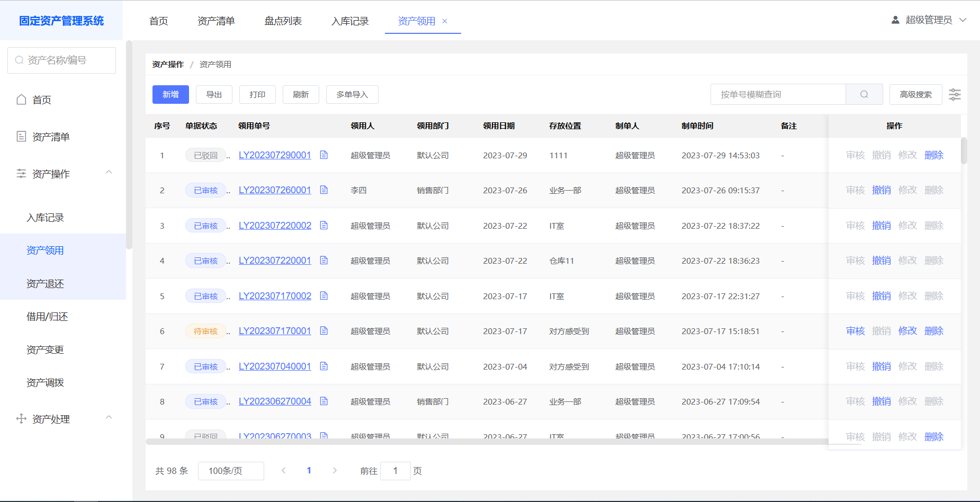The image size is (980, 502).
Task: Open document icon beside LY202307040001
Action: click(324, 366)
